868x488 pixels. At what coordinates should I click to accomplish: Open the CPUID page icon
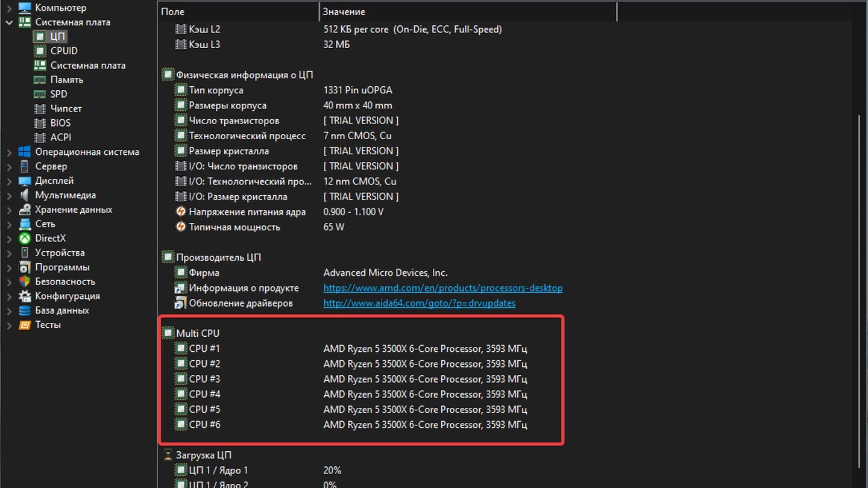[x=40, y=51]
